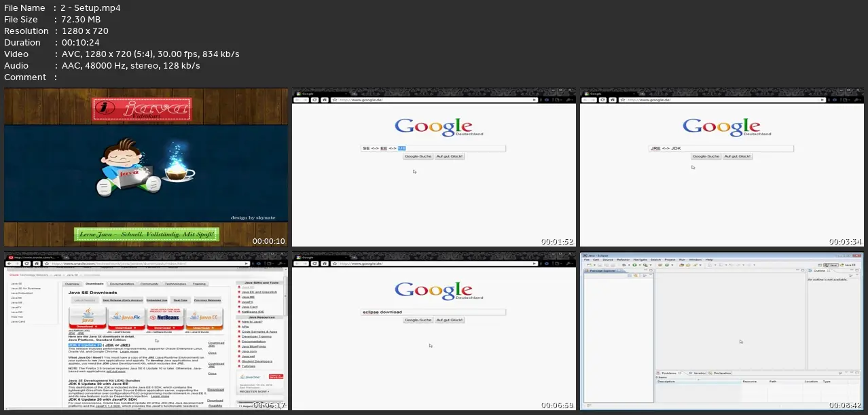The image size is (868, 415).
Task: Open the Java intro thumbnail at 00:00:10
Action: tap(146, 167)
